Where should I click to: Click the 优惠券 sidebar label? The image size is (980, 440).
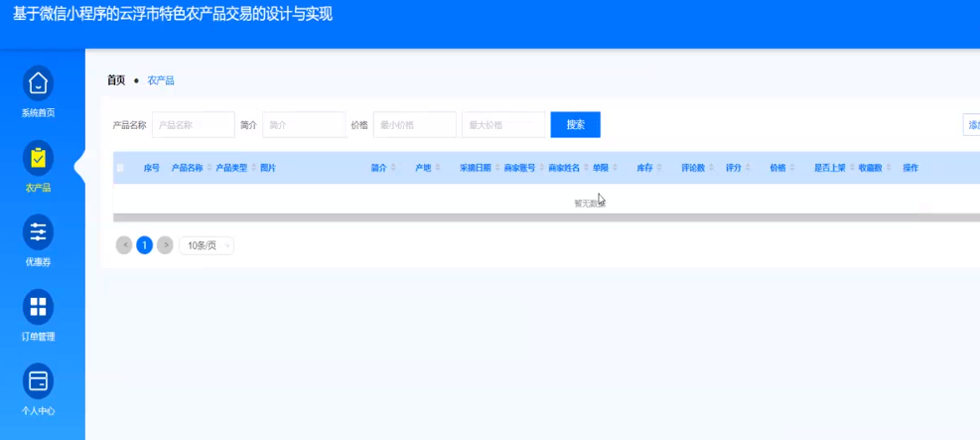(x=38, y=262)
